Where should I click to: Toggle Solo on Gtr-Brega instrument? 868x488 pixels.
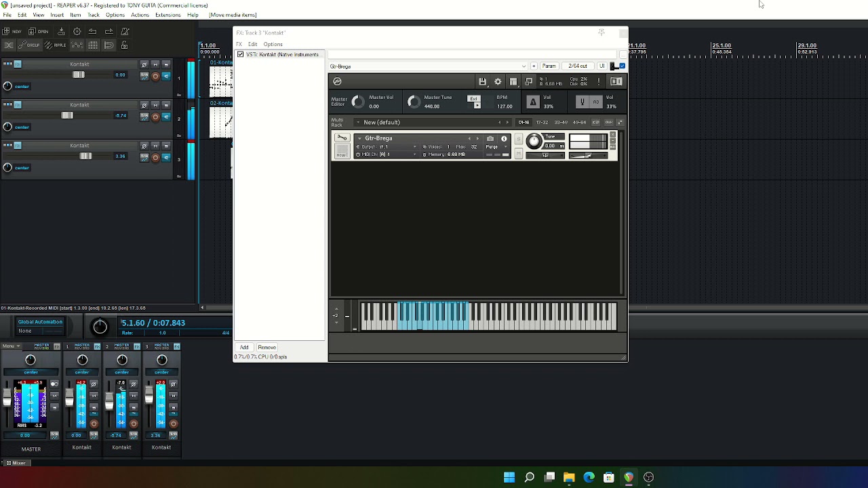(x=519, y=139)
